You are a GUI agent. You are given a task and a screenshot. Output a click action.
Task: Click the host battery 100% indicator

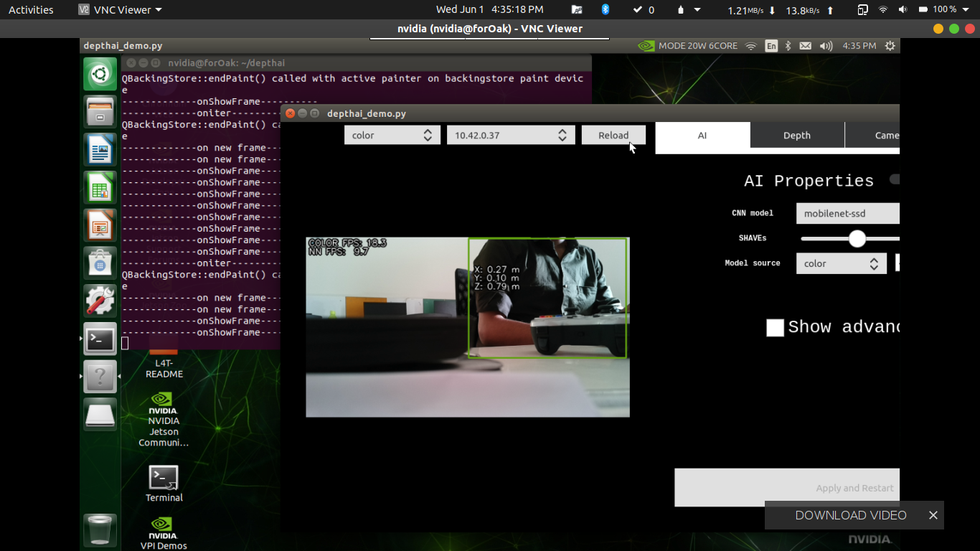tap(940, 9)
